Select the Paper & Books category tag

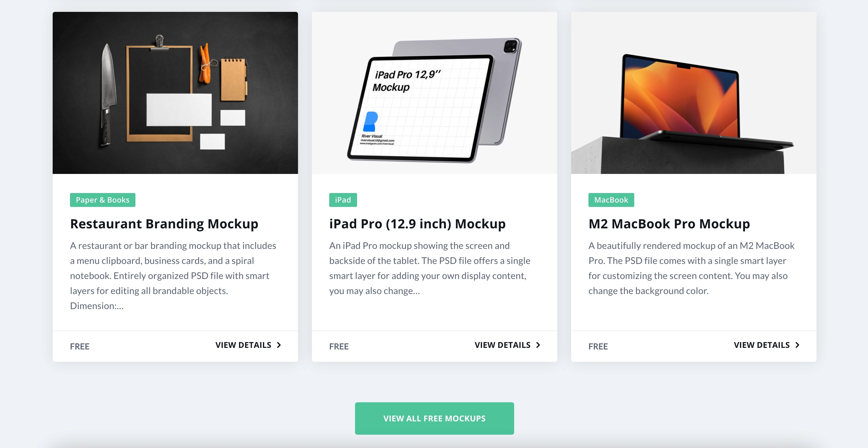click(102, 200)
